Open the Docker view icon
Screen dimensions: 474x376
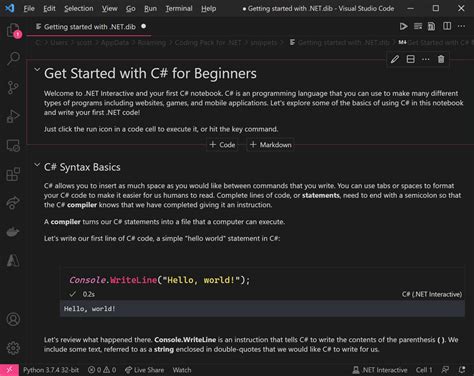point(13,232)
